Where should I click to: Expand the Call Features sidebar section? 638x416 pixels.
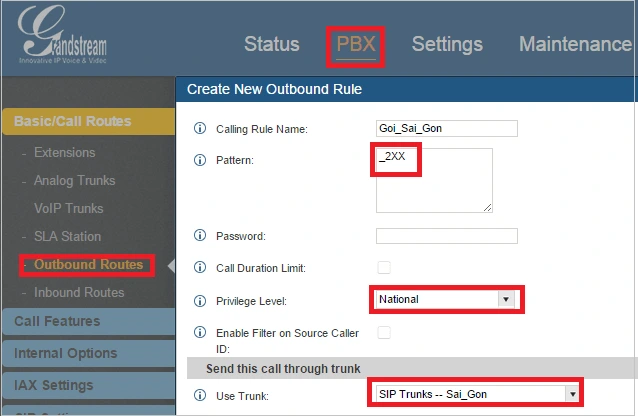(57, 321)
